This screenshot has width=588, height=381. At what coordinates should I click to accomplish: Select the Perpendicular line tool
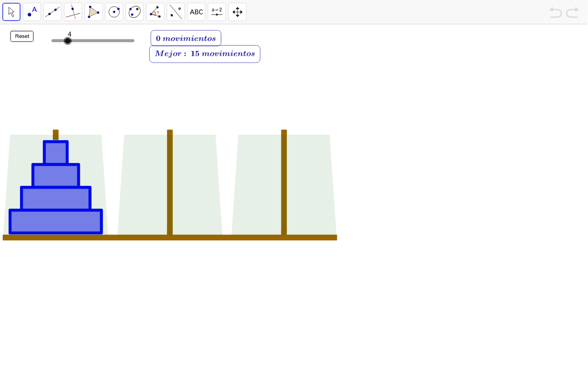click(73, 12)
